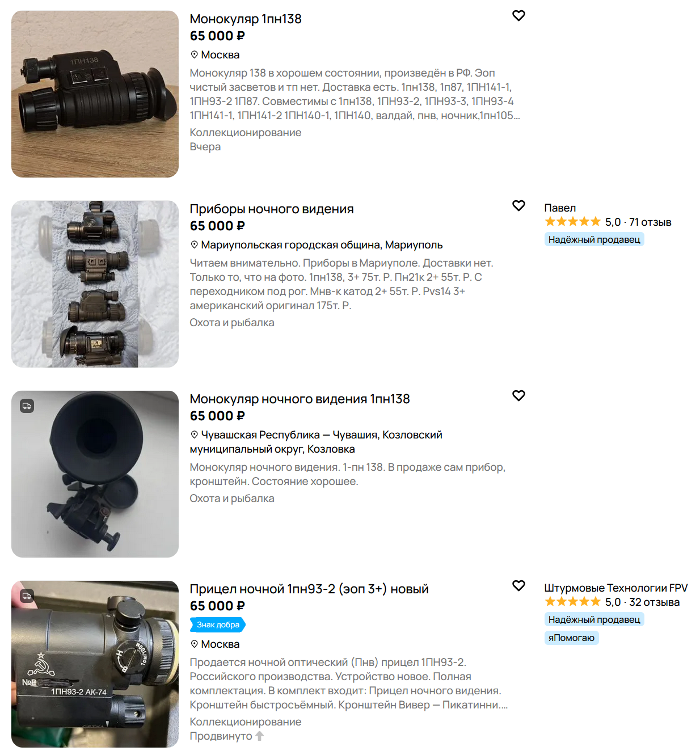This screenshot has width=700, height=751.
Task: Click the location pin next to Москва in first listing
Action: pos(194,55)
